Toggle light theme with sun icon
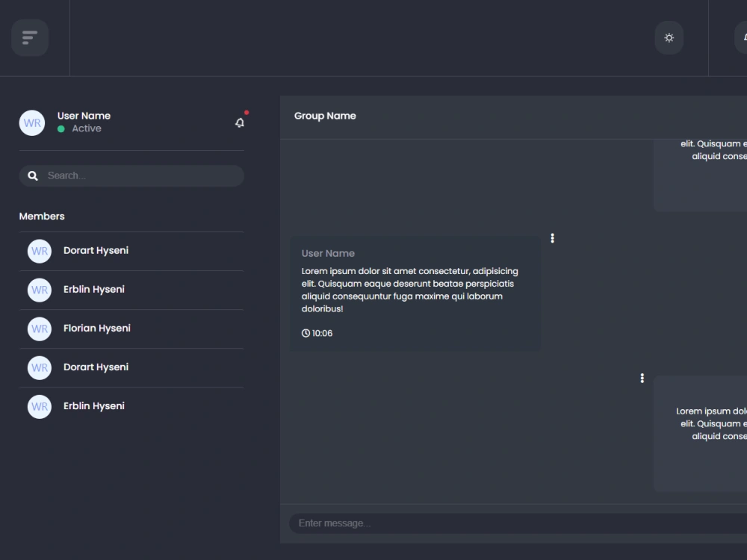The image size is (747, 560). pos(669,37)
